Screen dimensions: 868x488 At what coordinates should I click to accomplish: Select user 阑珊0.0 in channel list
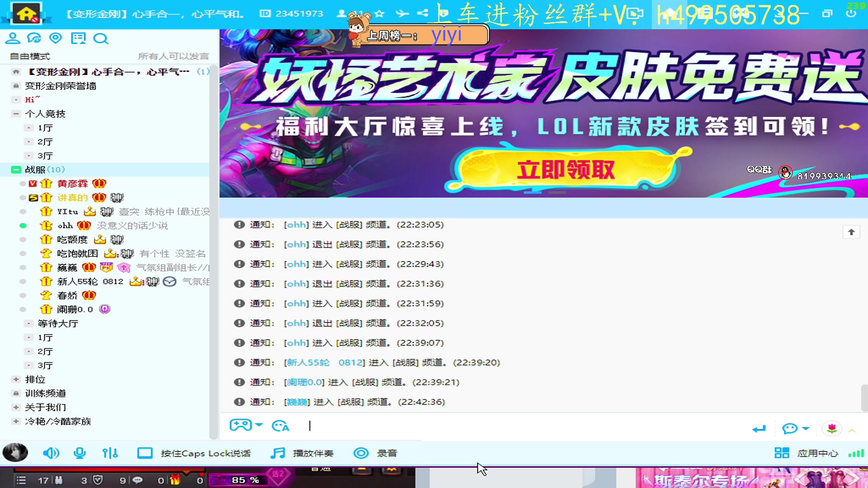click(75, 310)
